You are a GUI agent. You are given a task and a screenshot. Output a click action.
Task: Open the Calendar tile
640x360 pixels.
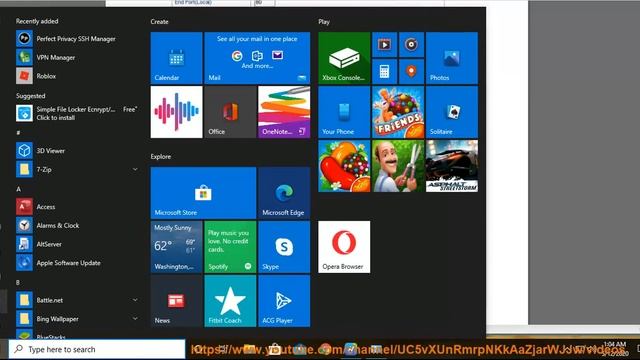(x=176, y=58)
